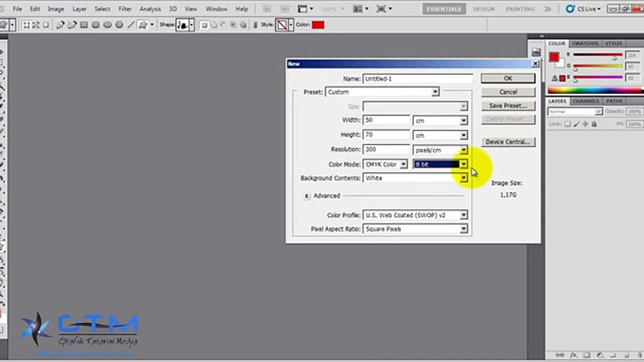This screenshot has width=644, height=362.
Task: Open the Image menu
Action: pos(56,9)
